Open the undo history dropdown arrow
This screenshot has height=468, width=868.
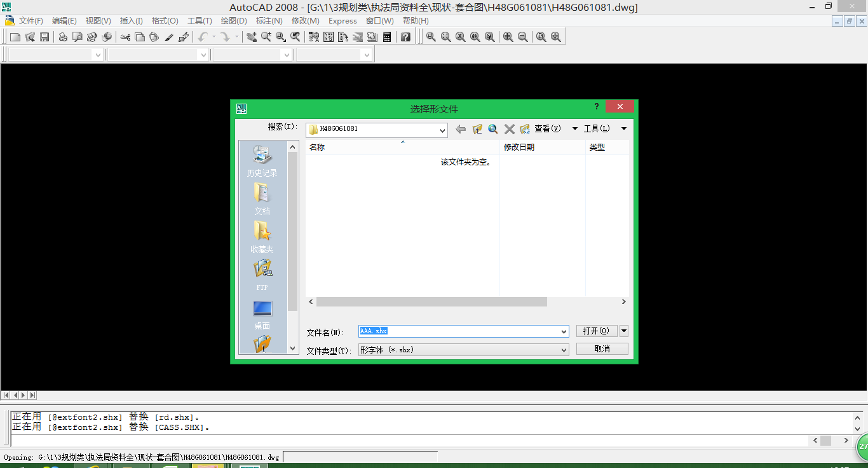tap(214, 37)
